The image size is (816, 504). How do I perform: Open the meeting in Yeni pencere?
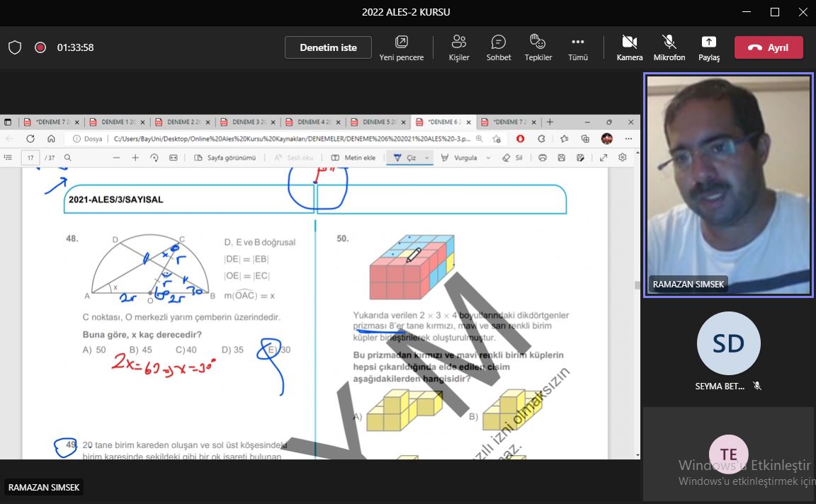[401, 48]
